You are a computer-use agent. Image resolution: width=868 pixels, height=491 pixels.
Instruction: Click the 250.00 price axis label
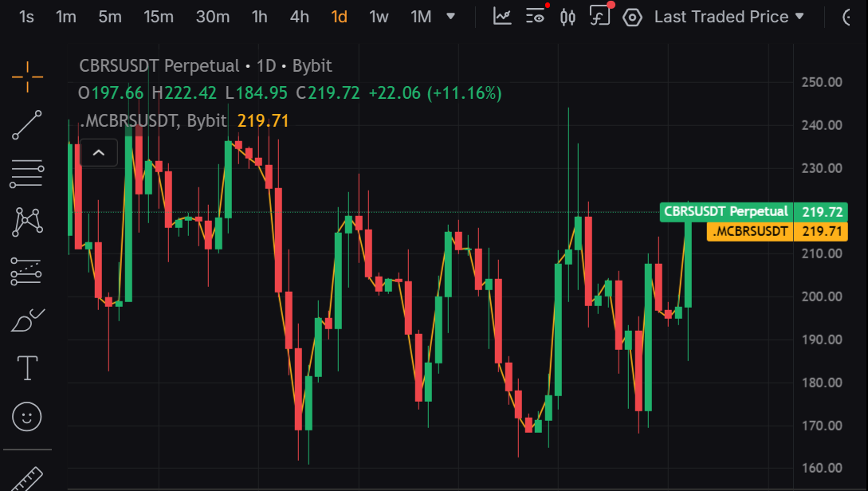(x=822, y=82)
